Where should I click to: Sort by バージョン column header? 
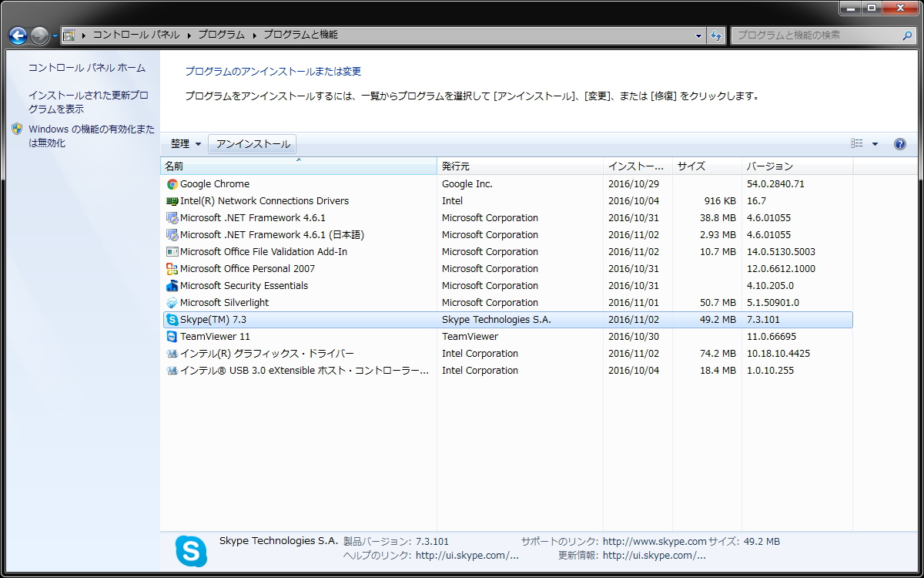click(797, 166)
